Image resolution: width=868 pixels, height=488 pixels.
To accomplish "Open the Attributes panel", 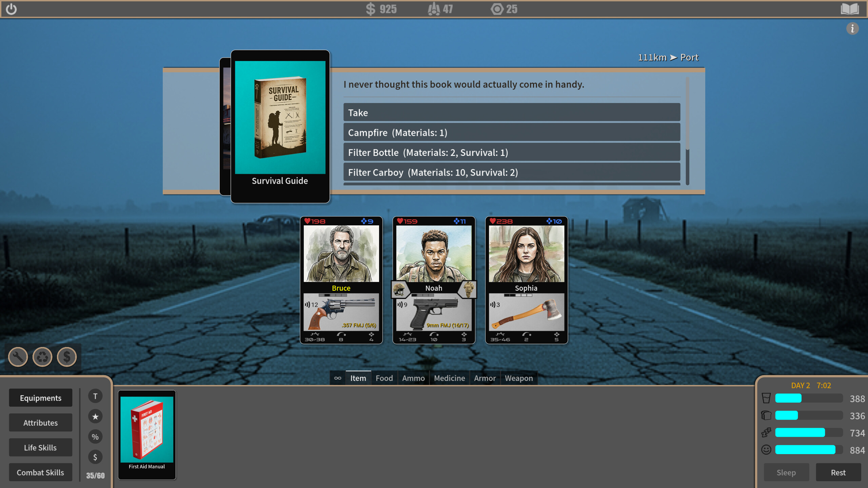I will 41,423.
